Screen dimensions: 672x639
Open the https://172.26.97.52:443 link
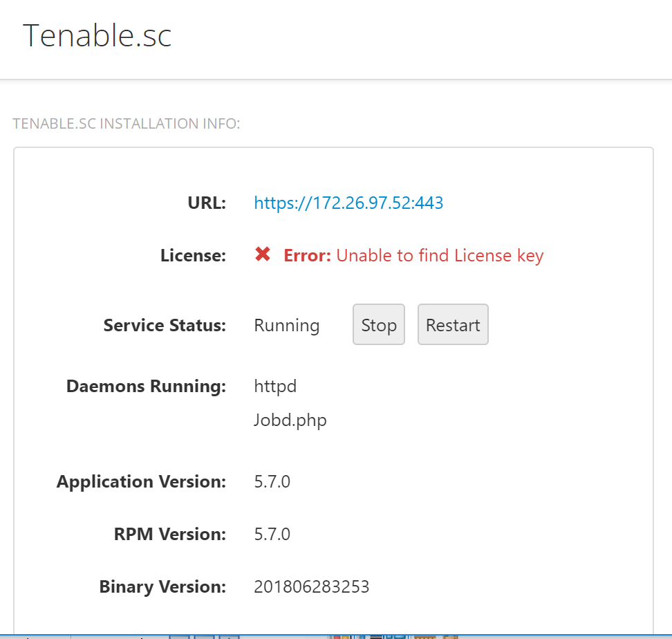[x=348, y=203]
